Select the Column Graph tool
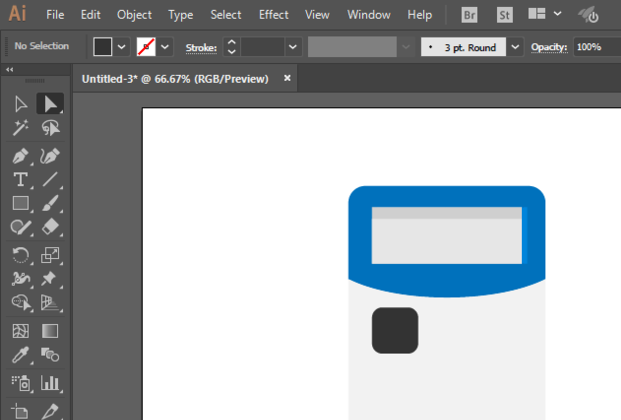The width and height of the screenshot is (621, 420). [50, 383]
